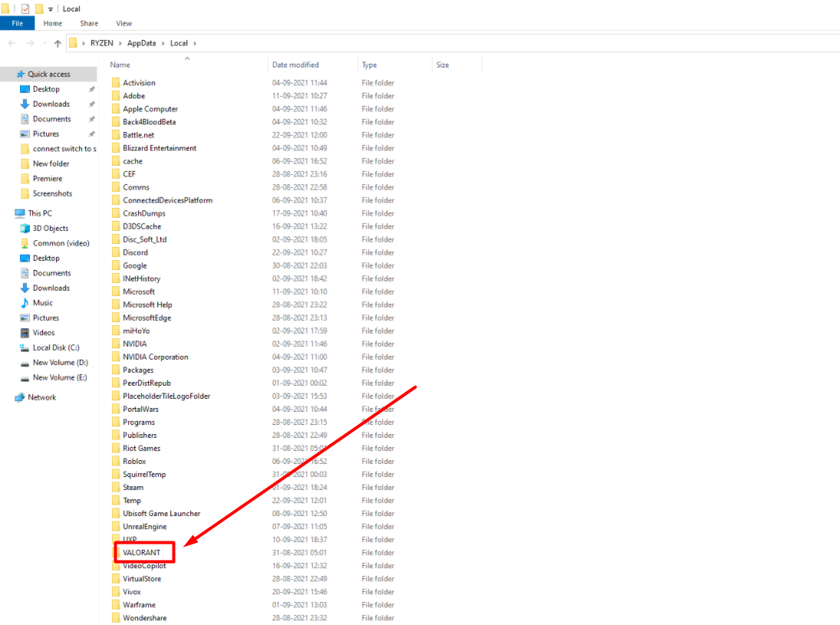Open pinned Pictures under Quick access
Screen dimensions: 840x625
(46, 134)
